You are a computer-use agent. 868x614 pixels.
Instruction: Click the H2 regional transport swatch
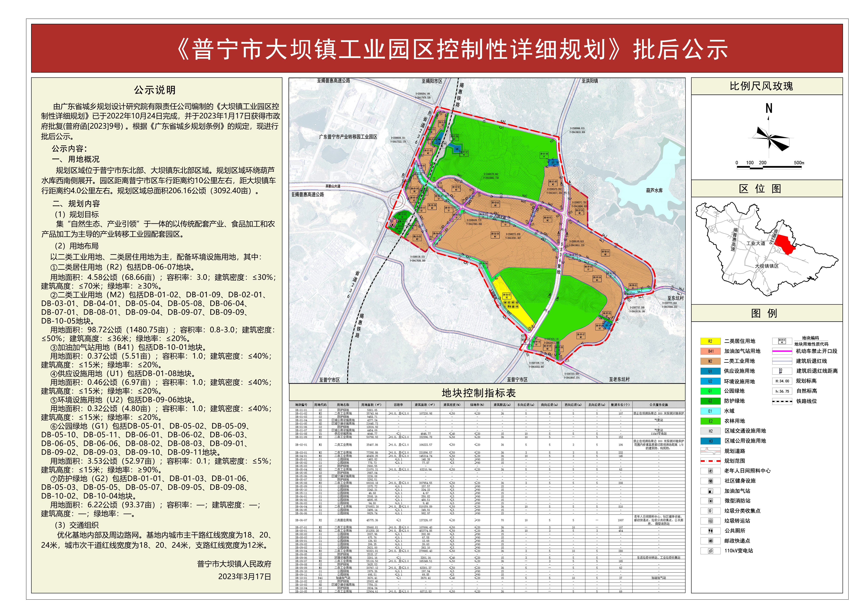710,431
